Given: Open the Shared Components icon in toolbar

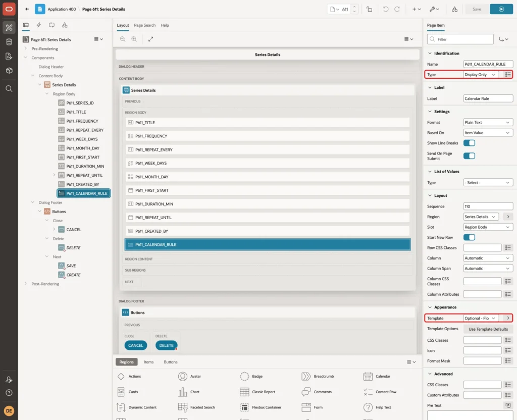Looking at the screenshot, I should 455,9.
